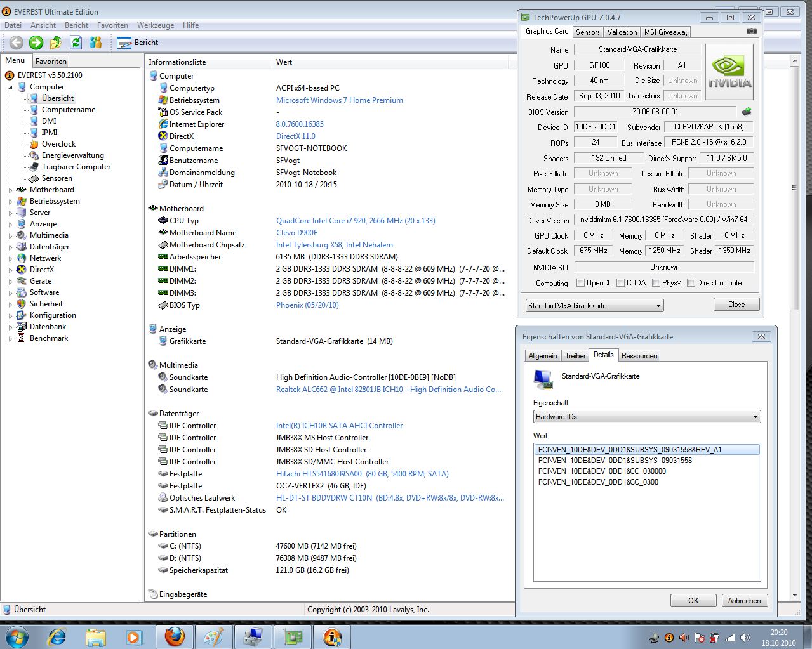Click OK in the properties dialog
This screenshot has height=649, width=812.
point(693,601)
